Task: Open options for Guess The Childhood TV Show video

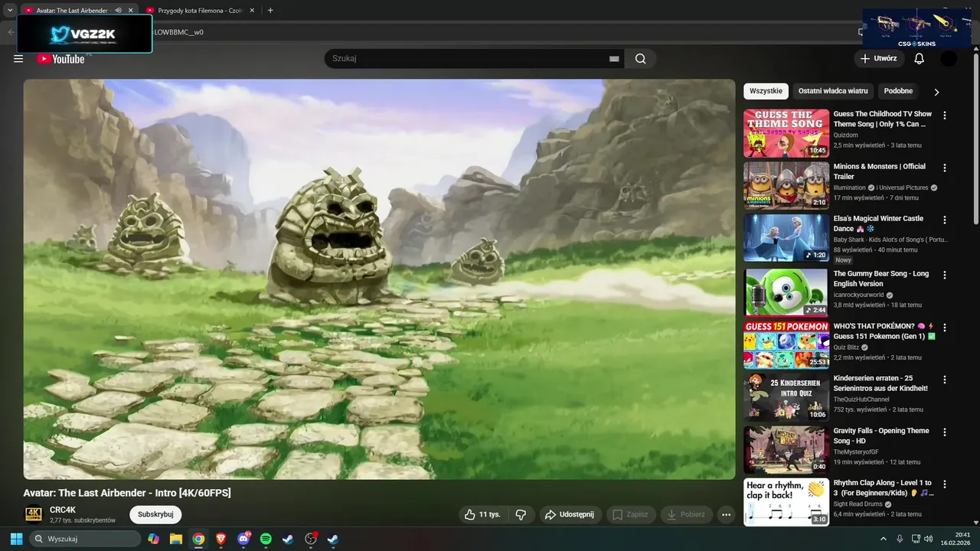Action: pos(945,116)
